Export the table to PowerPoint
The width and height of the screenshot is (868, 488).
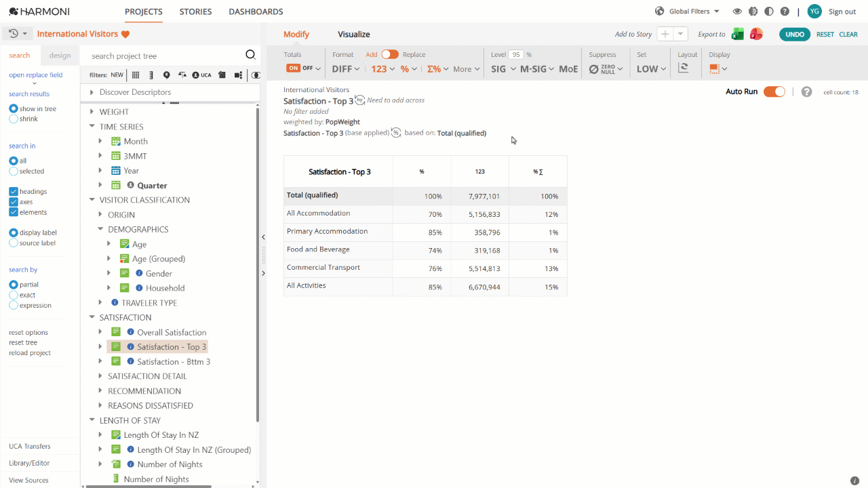(x=756, y=34)
